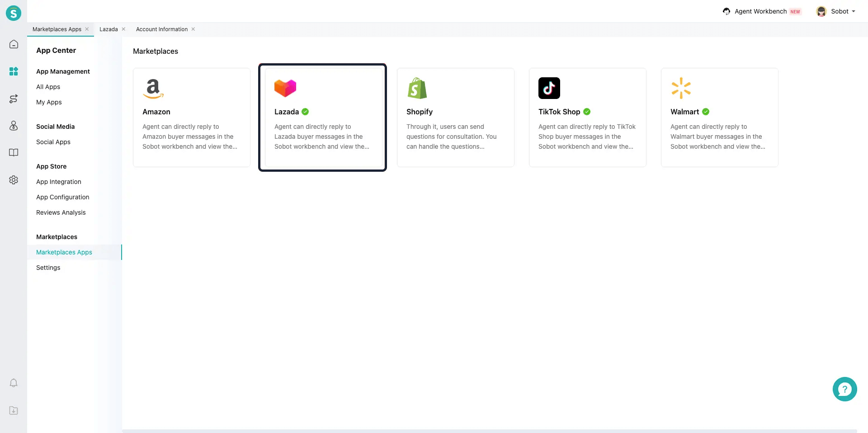Close the Lazada tab
This screenshot has width=868, height=433.
[x=123, y=29]
